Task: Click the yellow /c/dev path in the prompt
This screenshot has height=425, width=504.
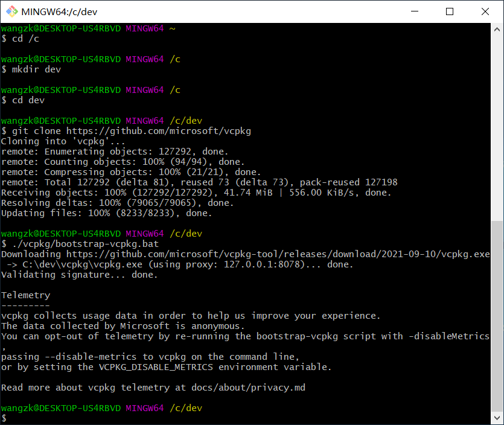Action: tap(187, 408)
